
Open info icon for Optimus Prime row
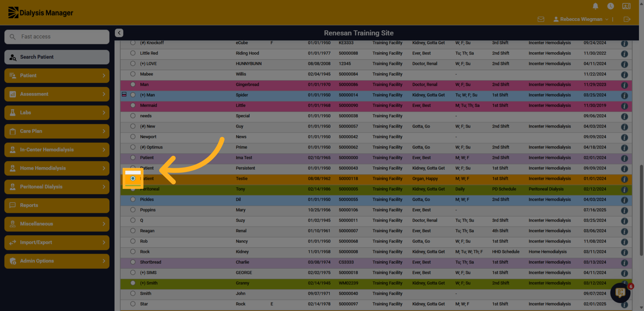624,148
